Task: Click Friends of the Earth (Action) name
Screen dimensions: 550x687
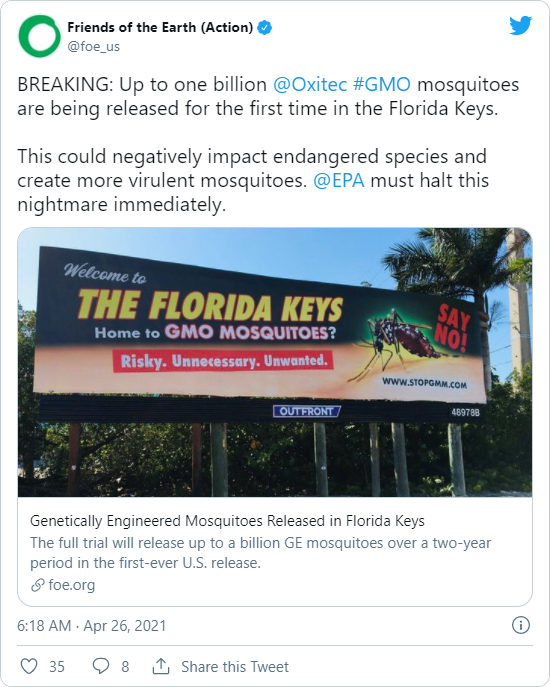Action: click(x=160, y=27)
